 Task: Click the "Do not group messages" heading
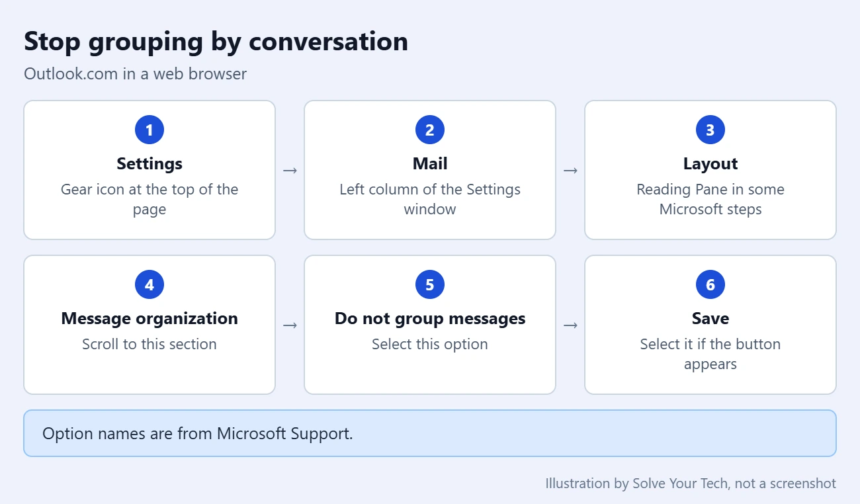tap(430, 318)
